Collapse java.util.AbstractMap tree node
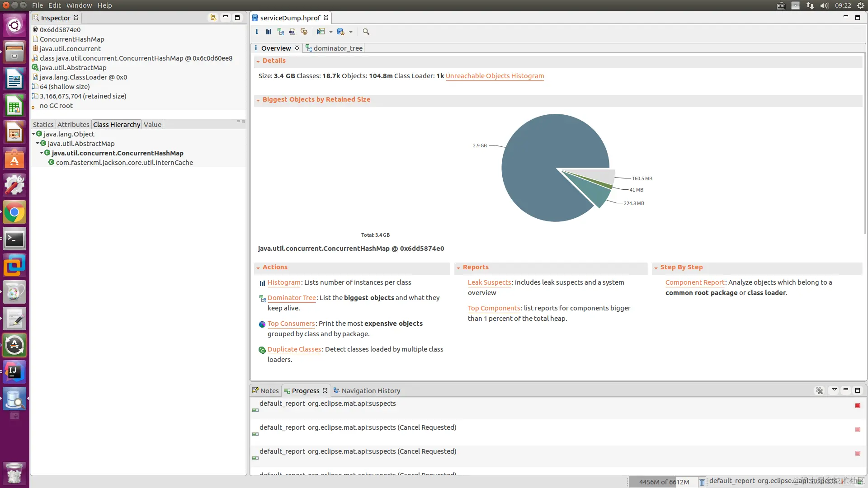This screenshot has width=868, height=488. click(x=38, y=143)
